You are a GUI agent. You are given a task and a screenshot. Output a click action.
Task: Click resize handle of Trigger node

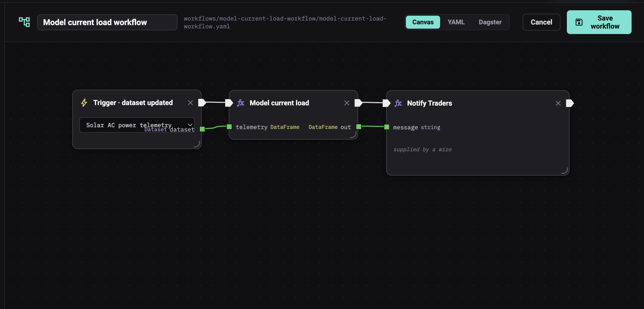click(x=197, y=145)
